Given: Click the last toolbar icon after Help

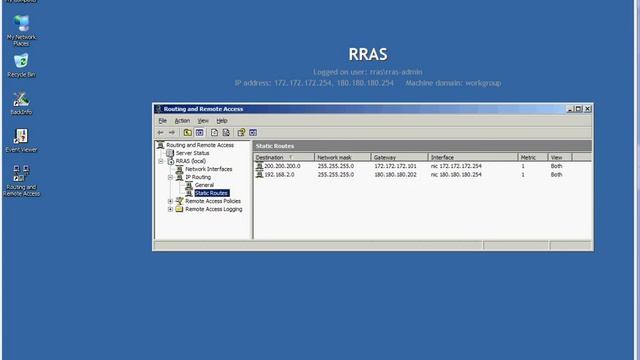Looking at the screenshot, I should click(x=253, y=133).
